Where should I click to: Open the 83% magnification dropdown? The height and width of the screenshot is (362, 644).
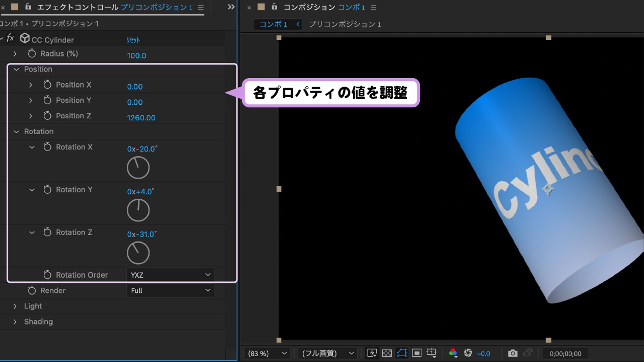[x=267, y=353]
